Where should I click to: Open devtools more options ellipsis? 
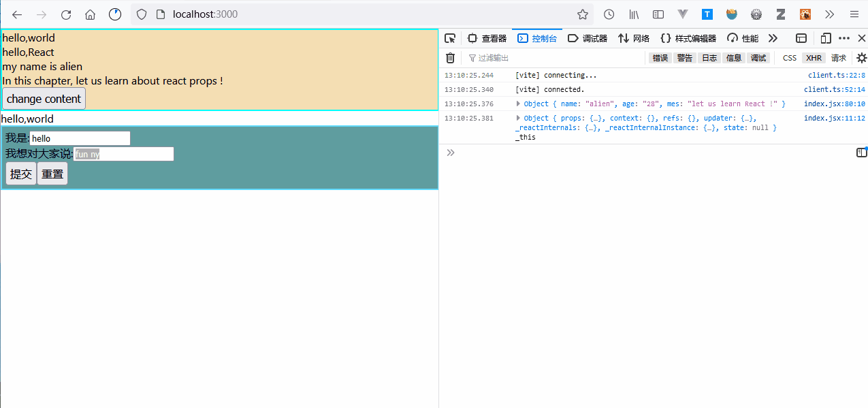[844, 38]
